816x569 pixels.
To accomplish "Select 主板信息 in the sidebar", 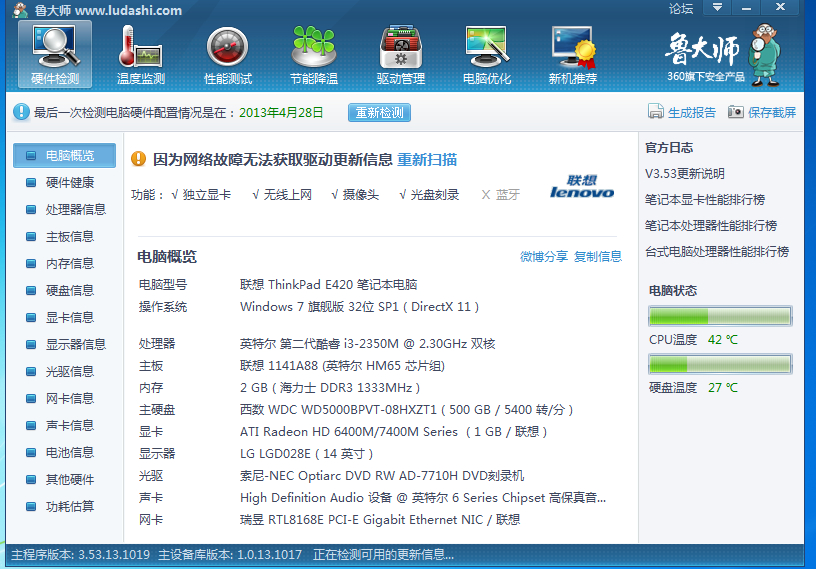I will [x=65, y=236].
